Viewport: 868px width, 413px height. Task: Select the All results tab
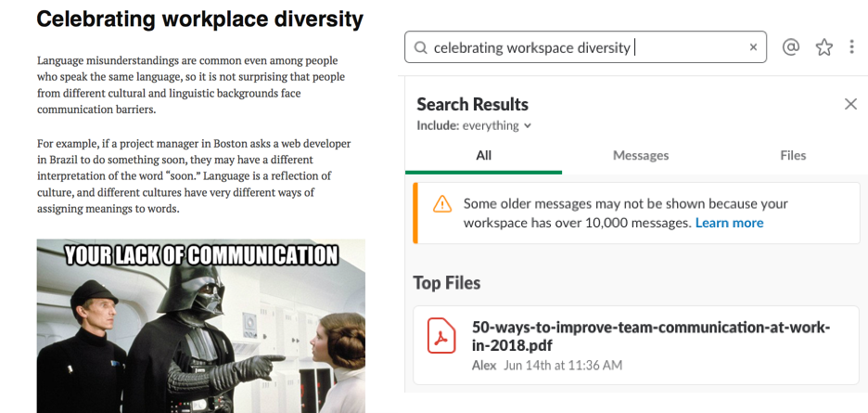pyautogui.click(x=483, y=156)
